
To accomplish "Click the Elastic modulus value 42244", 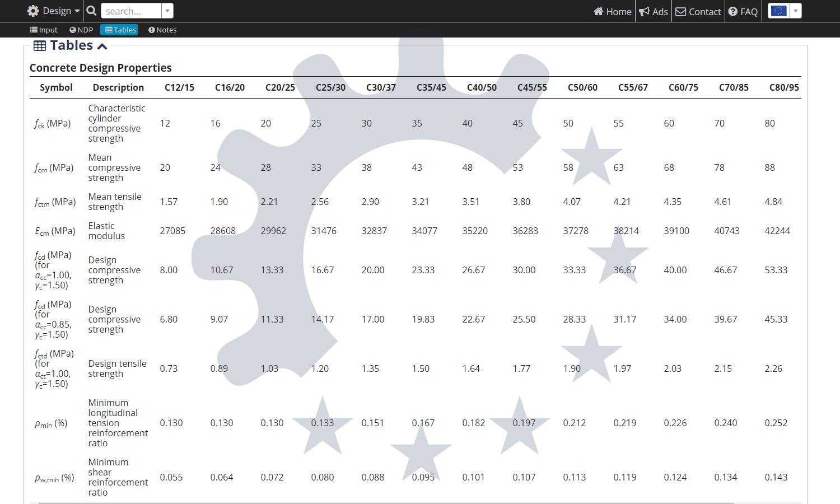I will click(x=777, y=231).
